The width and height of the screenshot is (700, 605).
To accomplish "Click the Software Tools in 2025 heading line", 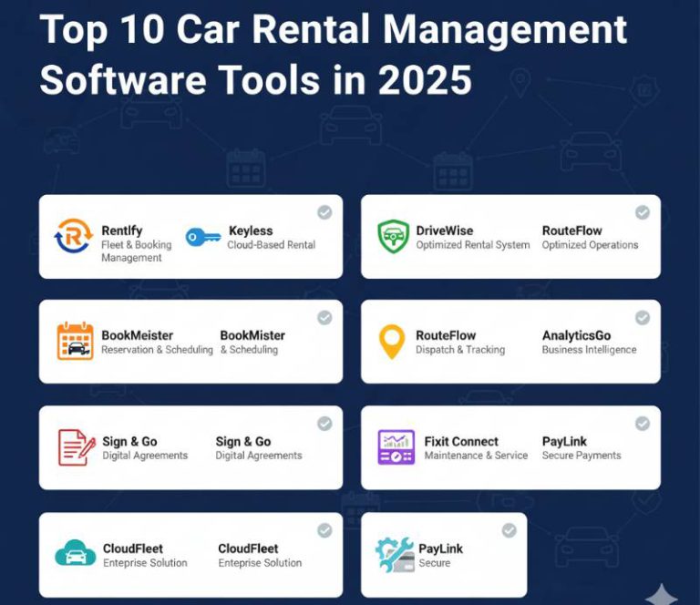I will pos(256,80).
